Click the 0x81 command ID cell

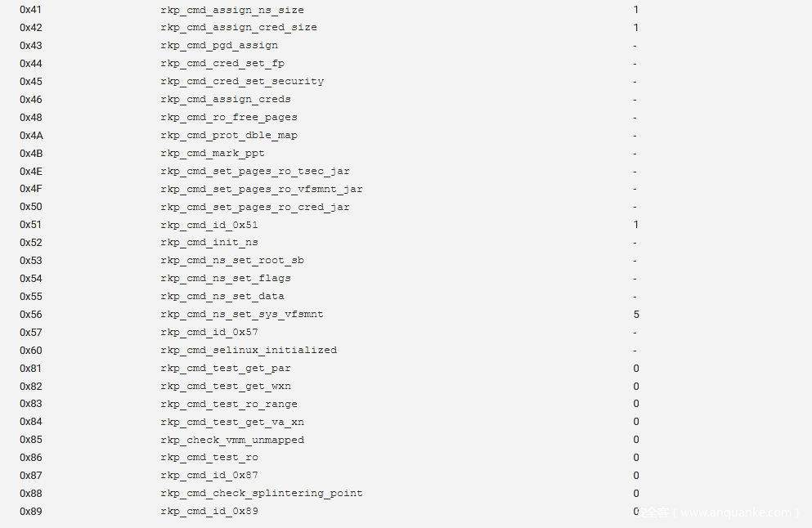31,369
